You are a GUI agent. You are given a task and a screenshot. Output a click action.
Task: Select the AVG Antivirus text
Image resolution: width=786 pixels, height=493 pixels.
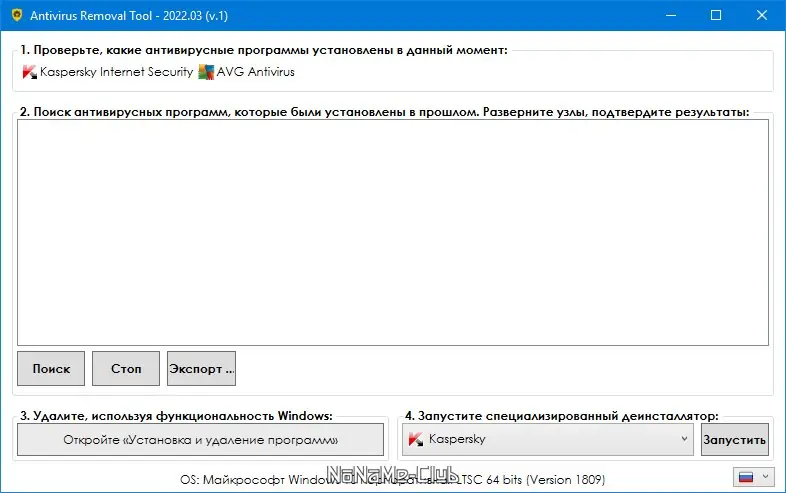(256, 72)
